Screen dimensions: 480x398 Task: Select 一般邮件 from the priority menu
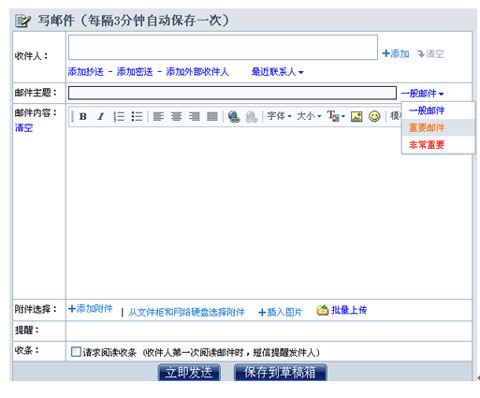[x=427, y=110]
